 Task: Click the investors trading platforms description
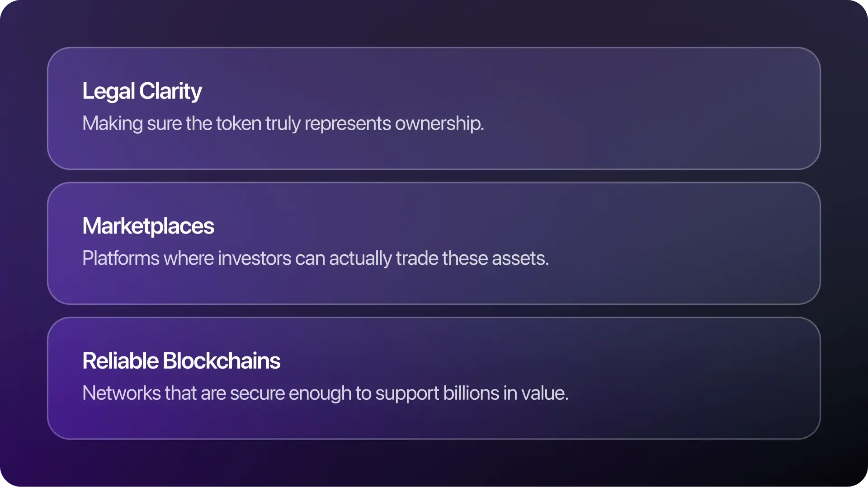[315, 258]
